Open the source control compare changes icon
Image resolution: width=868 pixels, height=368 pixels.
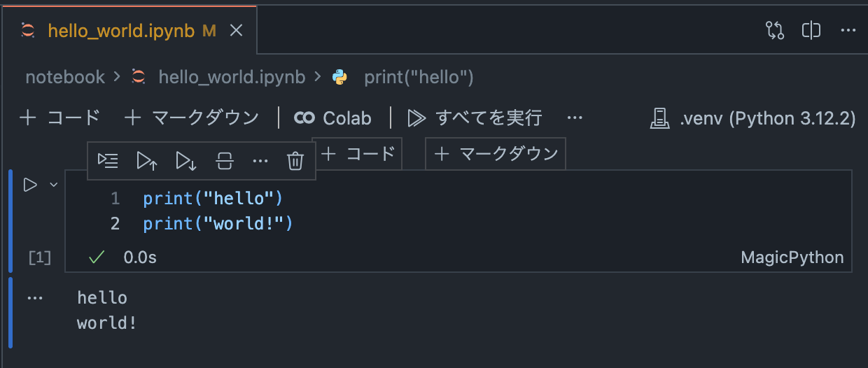775,31
